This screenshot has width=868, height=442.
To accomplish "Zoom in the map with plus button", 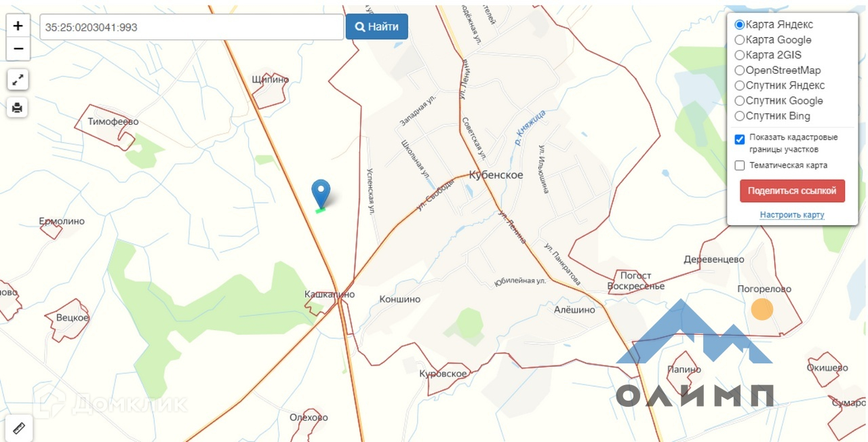I will tap(18, 26).
